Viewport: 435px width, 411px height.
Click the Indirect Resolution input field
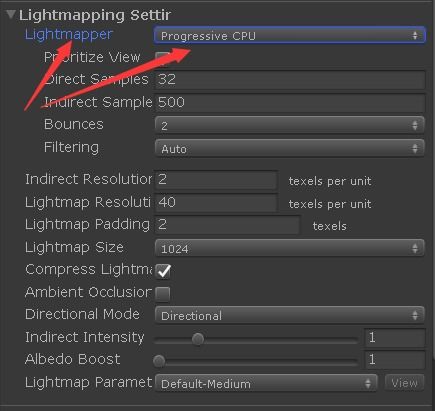216,180
